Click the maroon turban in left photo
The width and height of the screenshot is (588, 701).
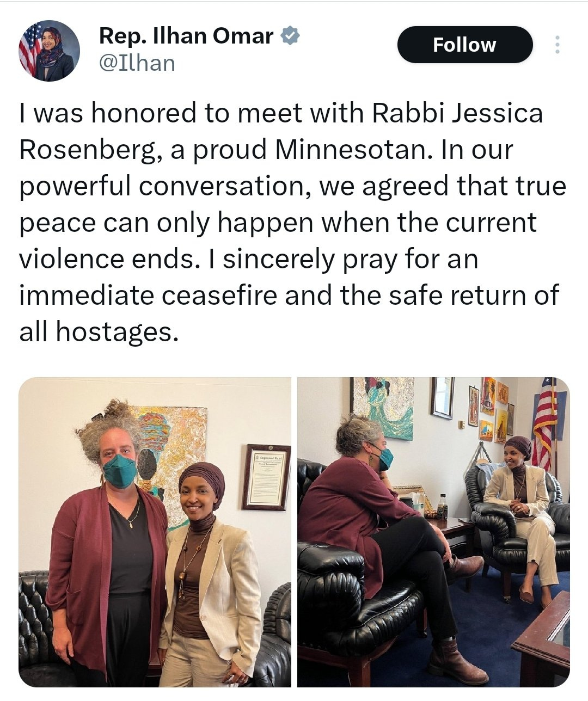click(x=203, y=477)
